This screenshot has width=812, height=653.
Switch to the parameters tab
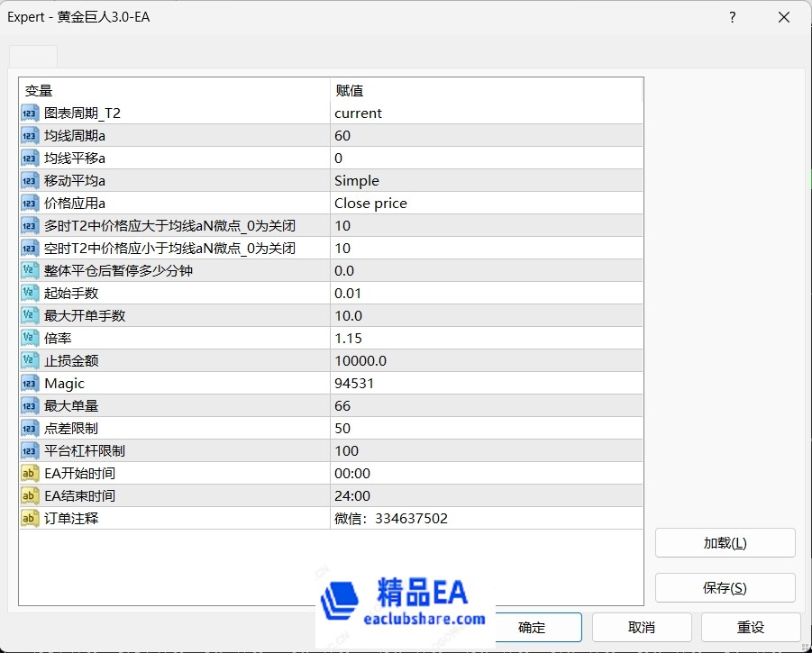pos(33,55)
